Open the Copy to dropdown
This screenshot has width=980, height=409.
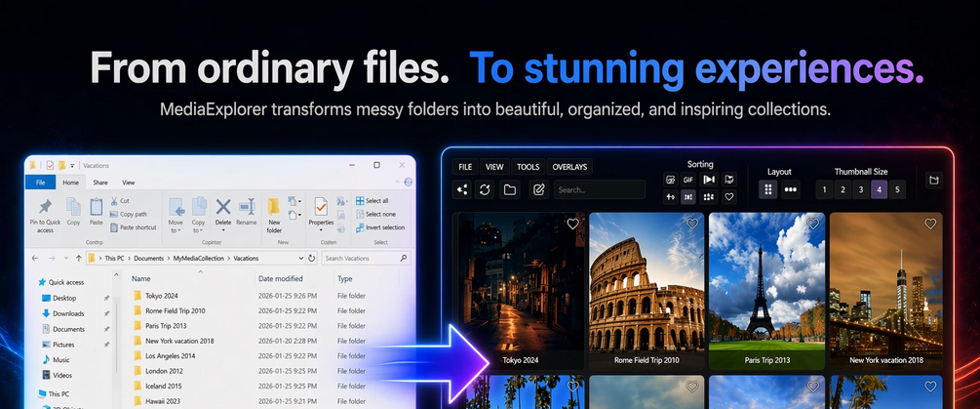[x=198, y=215]
